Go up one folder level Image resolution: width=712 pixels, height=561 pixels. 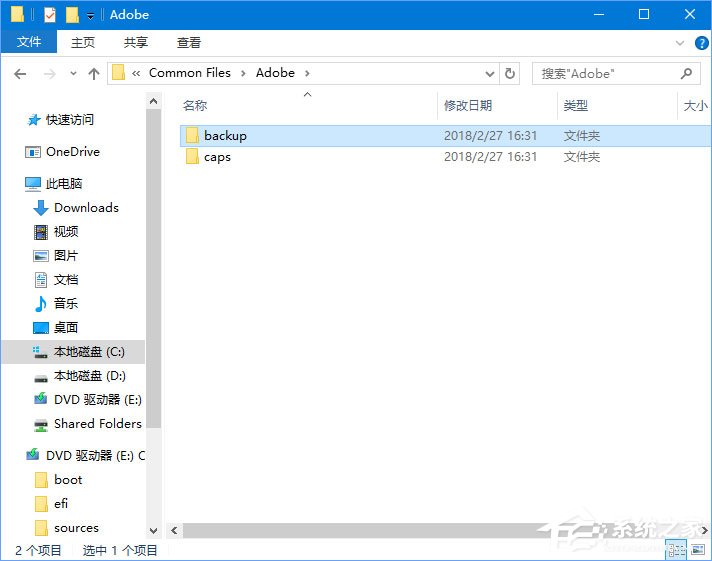[x=94, y=74]
